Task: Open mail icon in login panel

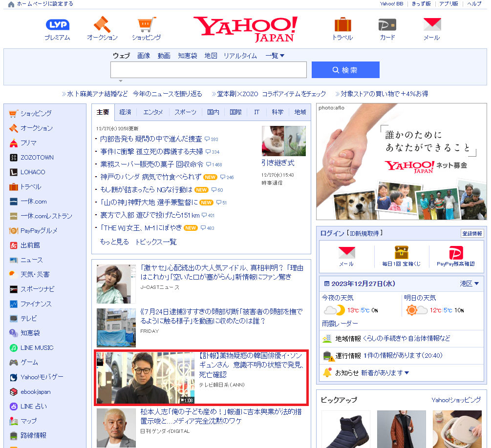Action: (347, 253)
